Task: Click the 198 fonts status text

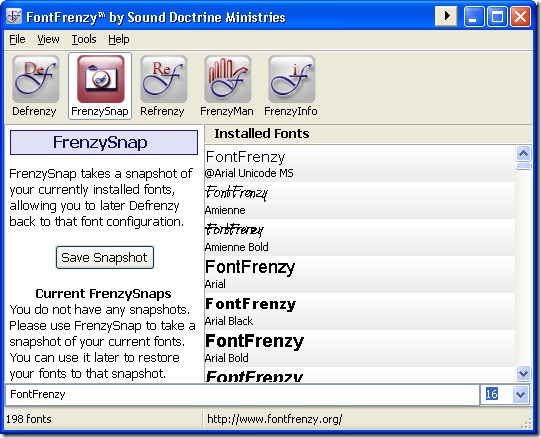Action: tap(29, 419)
